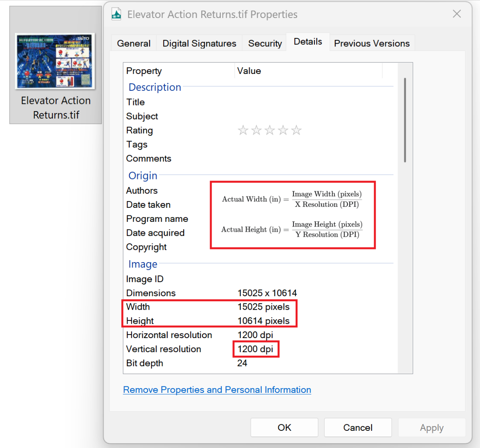This screenshot has width=480, height=448.
Task: Click the Vertical resolution 1200 dpi value
Action: point(255,349)
